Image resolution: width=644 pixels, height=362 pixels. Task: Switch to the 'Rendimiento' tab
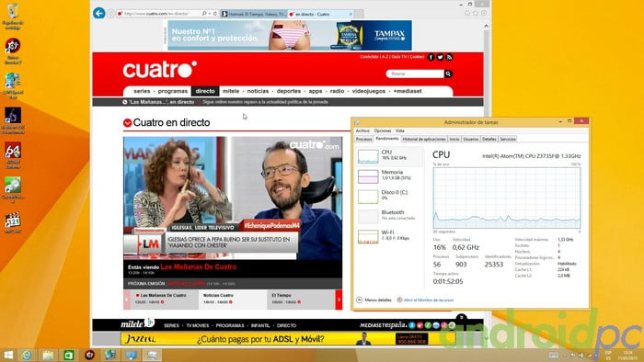pyautogui.click(x=387, y=139)
